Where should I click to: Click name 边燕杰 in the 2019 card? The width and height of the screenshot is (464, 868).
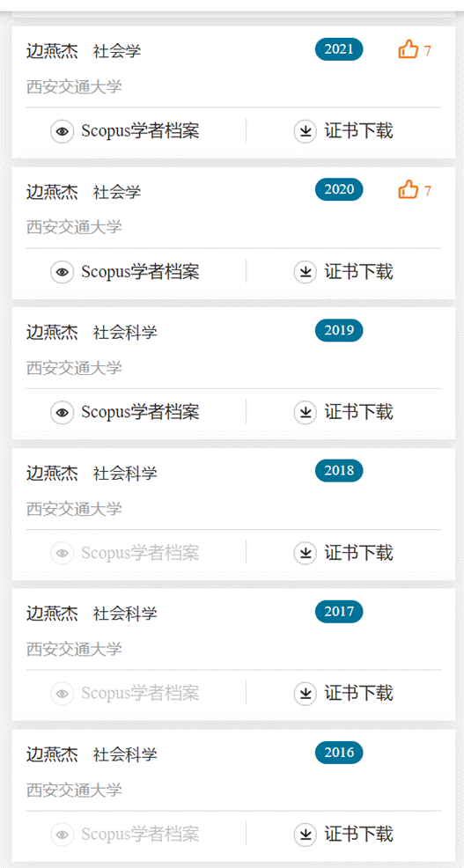[x=52, y=333]
